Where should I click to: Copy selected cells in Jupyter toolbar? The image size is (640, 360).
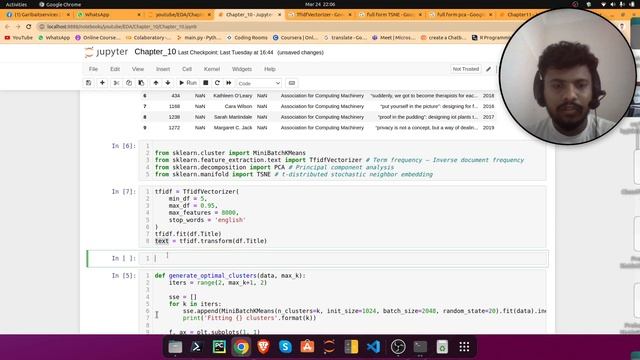pyautogui.click(x=129, y=83)
